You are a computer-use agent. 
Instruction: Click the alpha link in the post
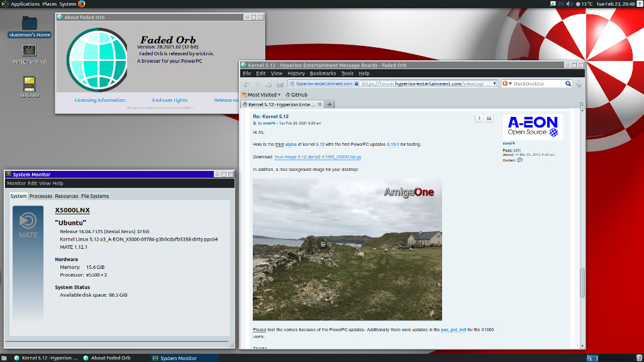(x=291, y=145)
